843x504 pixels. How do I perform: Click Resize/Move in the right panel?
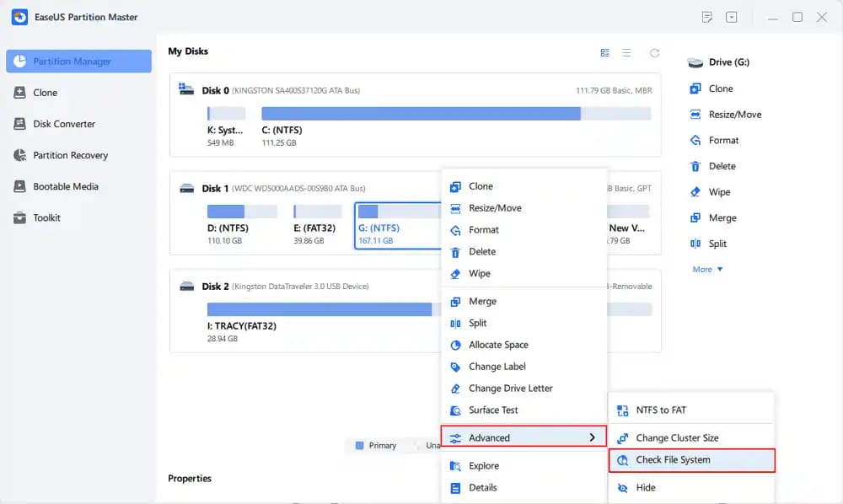(x=733, y=115)
